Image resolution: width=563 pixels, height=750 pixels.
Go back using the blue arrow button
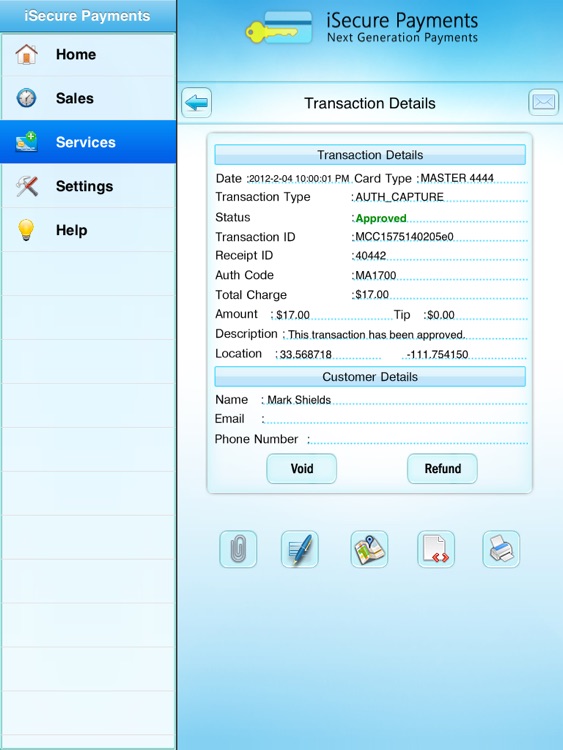click(196, 102)
